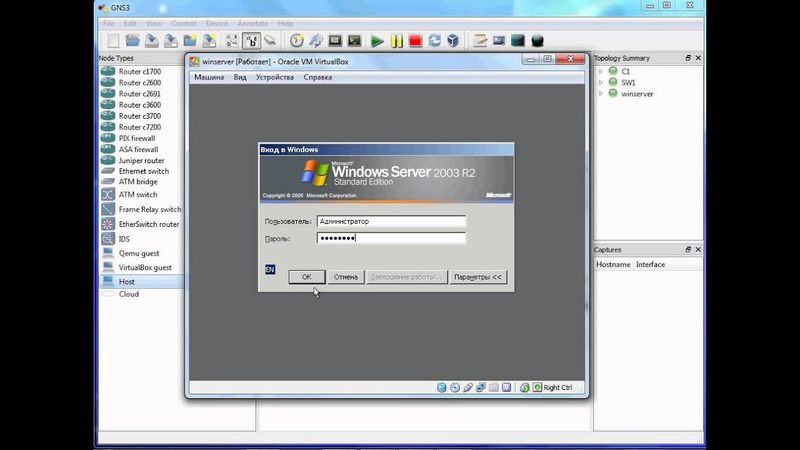
Task: Sort Captures by the Hostname column header
Action: 613,265
